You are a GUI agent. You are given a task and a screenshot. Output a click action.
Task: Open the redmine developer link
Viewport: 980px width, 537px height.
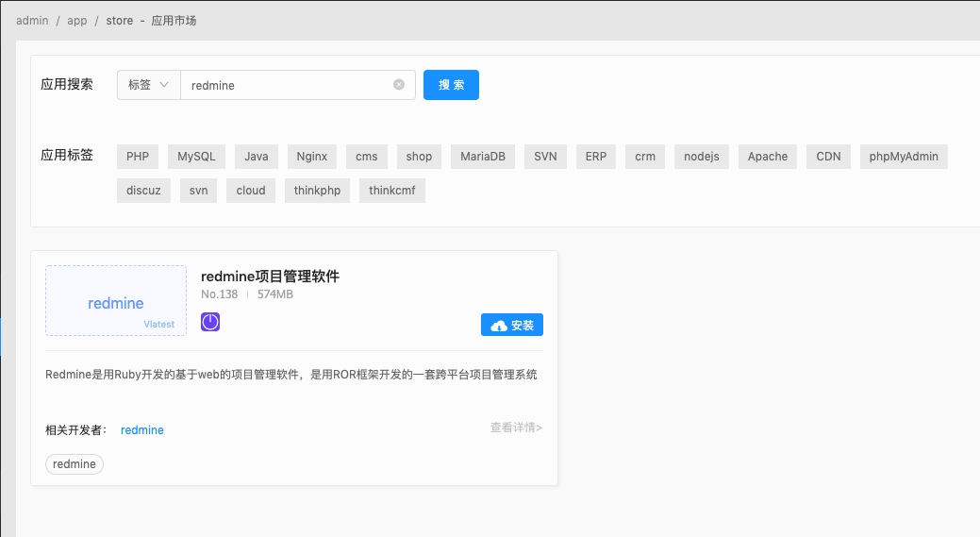click(x=141, y=430)
